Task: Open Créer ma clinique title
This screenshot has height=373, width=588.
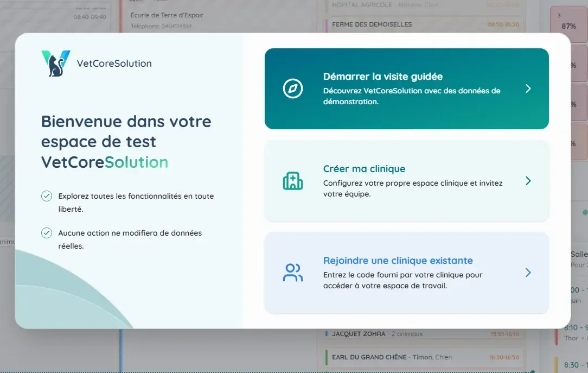Action: [364, 169]
